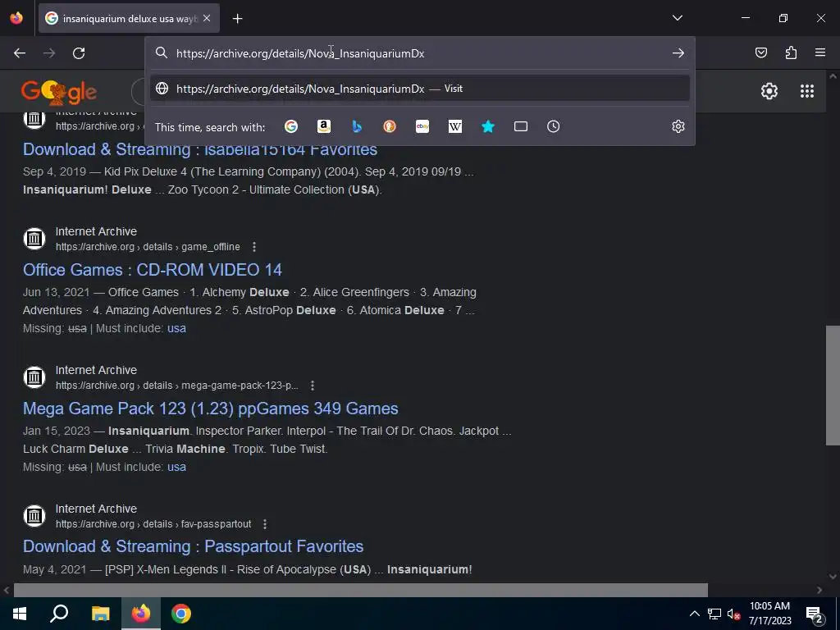Search this time with Google icon
The height and width of the screenshot is (630, 840).
(x=291, y=126)
